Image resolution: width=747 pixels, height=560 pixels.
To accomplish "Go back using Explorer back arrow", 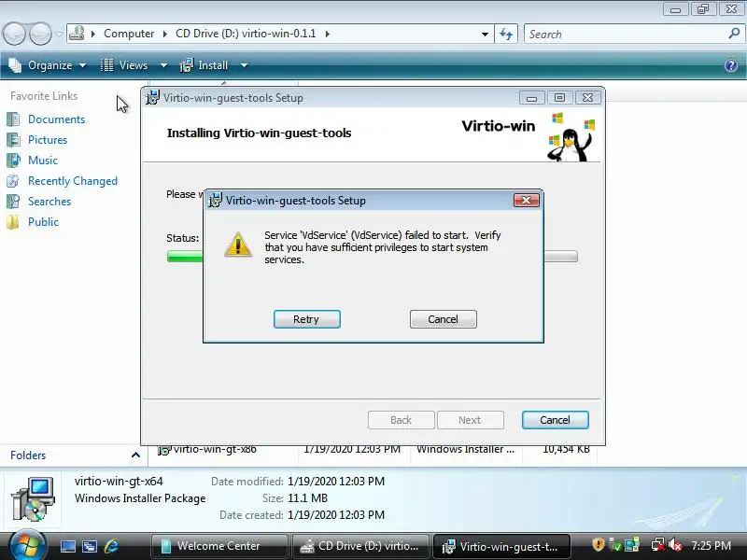I will coord(14,34).
